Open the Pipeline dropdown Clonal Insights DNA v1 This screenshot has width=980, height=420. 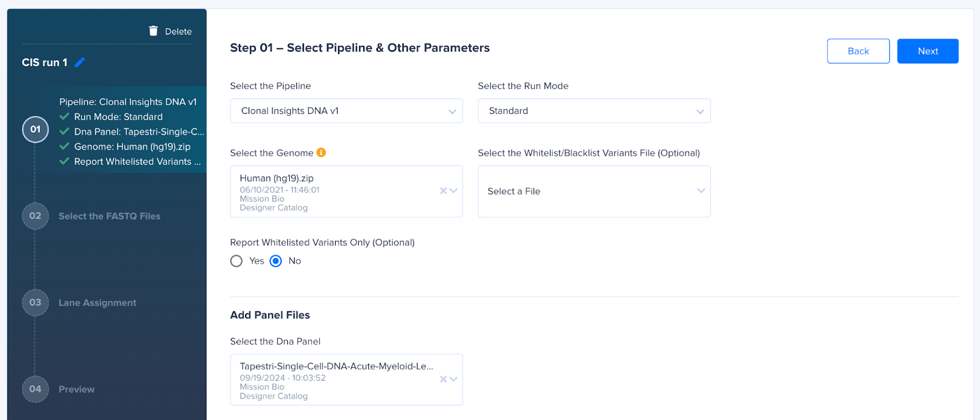click(x=347, y=111)
